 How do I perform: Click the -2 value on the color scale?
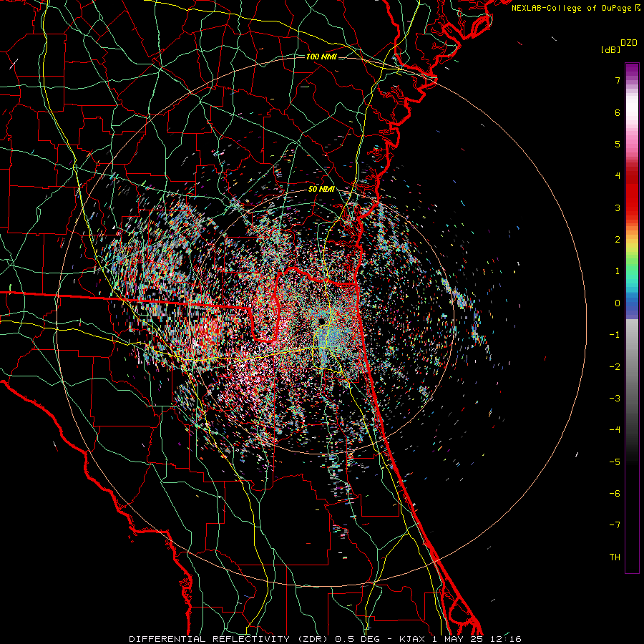click(615, 367)
